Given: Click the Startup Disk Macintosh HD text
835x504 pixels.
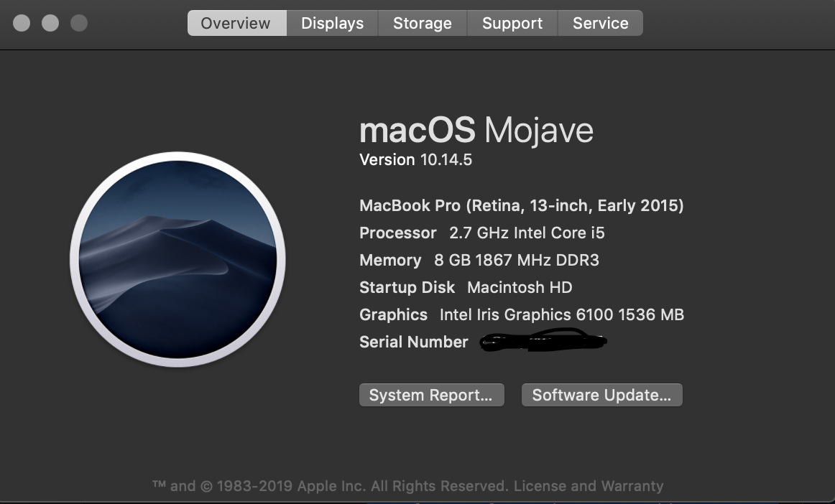Looking at the screenshot, I should point(466,288).
